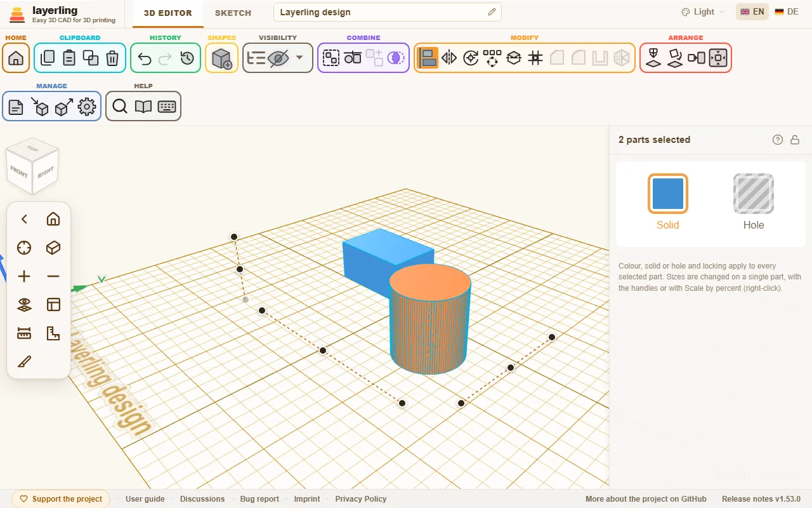This screenshot has width=812, height=508.
Task: Click Support the project button
Action: click(x=61, y=499)
